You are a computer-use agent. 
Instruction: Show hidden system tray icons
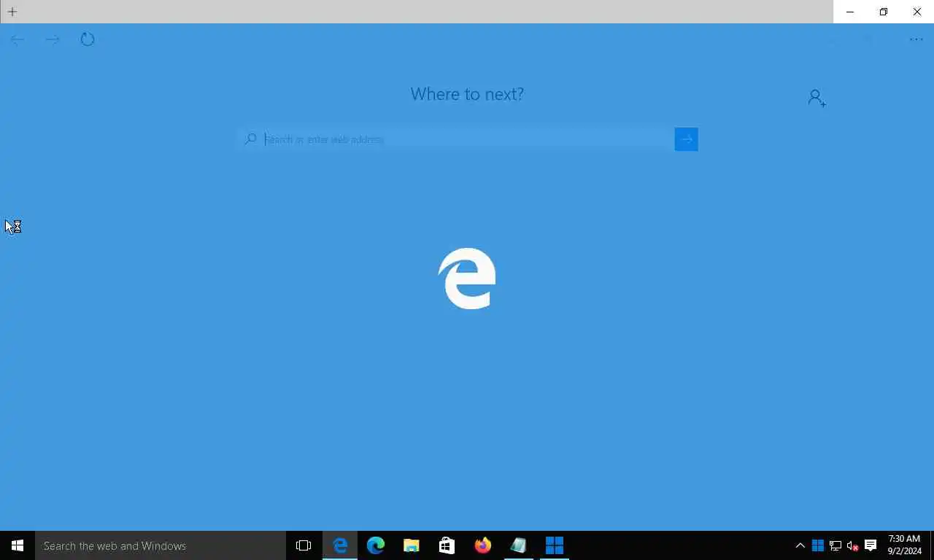pyautogui.click(x=800, y=545)
